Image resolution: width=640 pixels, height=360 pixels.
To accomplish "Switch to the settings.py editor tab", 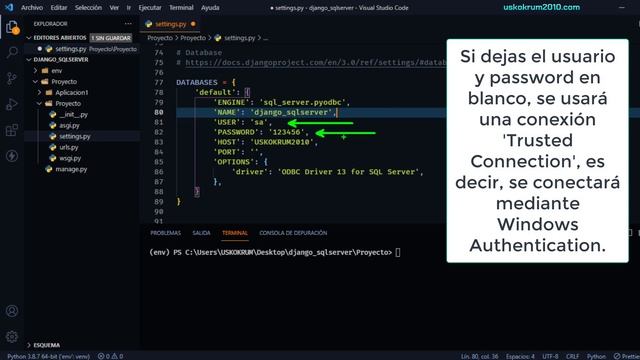I will tap(171, 24).
